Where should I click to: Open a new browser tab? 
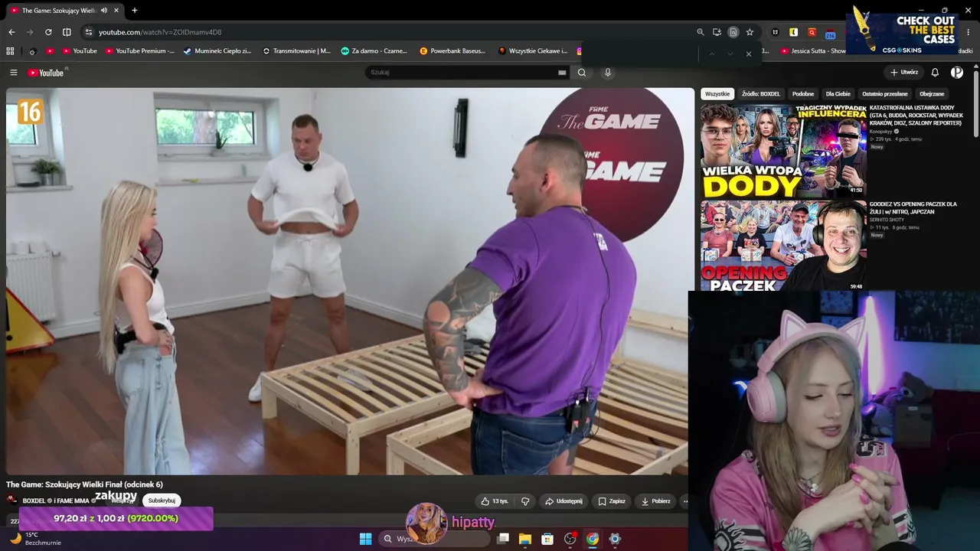(x=135, y=11)
